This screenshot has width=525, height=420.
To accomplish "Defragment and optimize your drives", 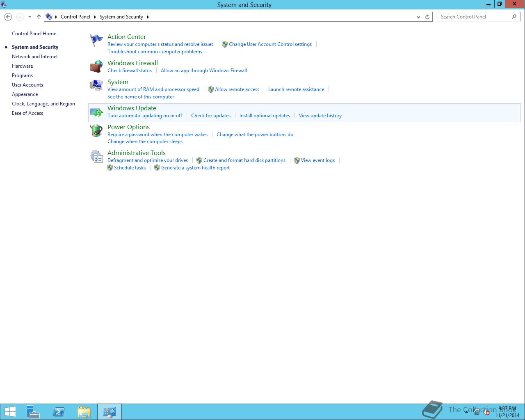I will (148, 160).
